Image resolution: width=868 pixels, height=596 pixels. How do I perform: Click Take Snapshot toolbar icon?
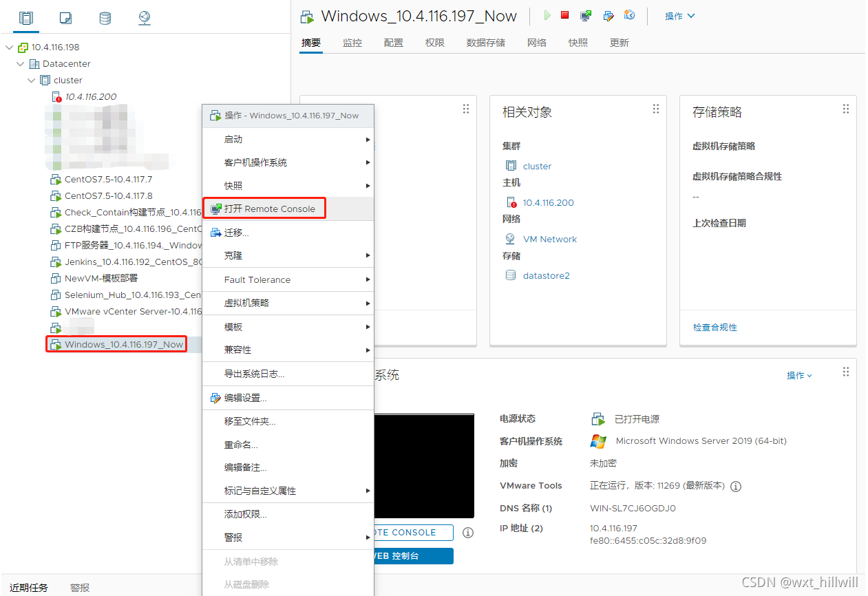(629, 15)
